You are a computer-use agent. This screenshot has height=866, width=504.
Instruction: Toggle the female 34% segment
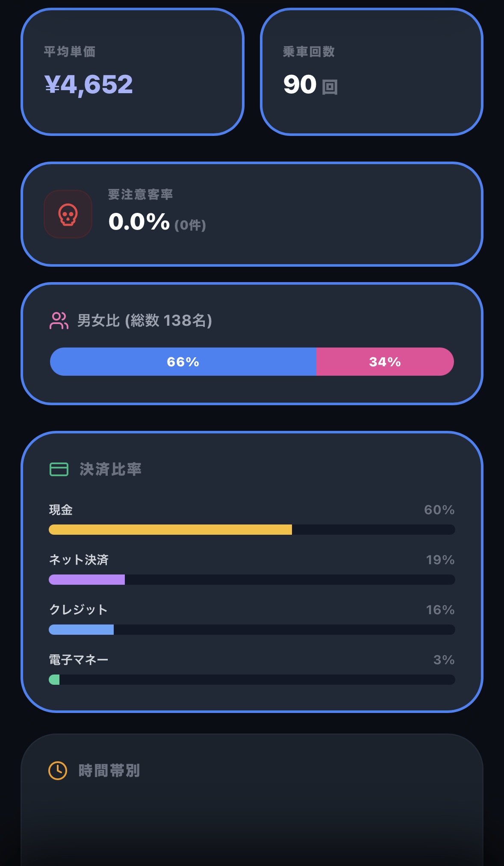tap(385, 362)
